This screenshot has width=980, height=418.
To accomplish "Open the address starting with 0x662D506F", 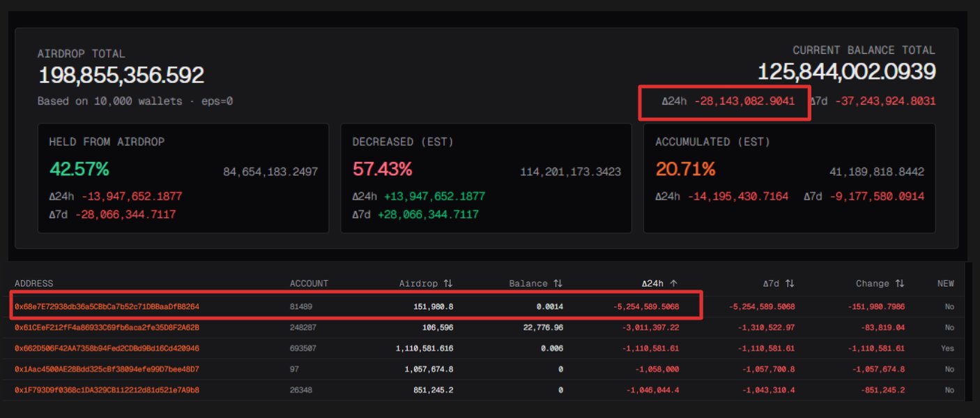I will click(107, 348).
